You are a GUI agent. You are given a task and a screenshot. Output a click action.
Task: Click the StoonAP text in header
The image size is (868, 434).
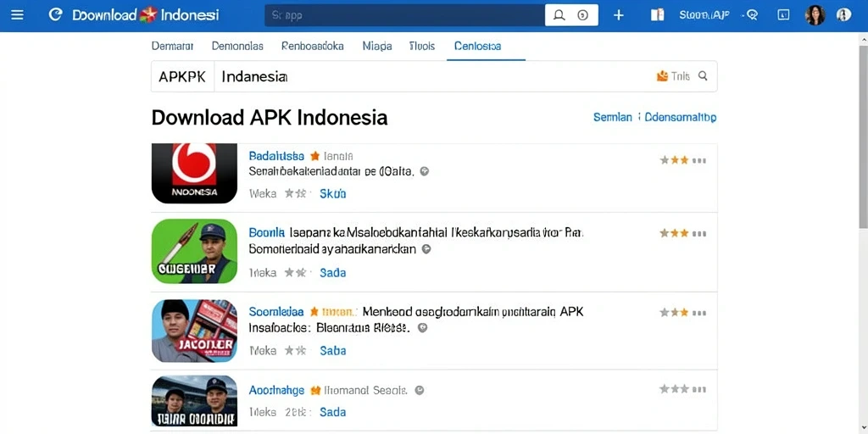pos(704,15)
